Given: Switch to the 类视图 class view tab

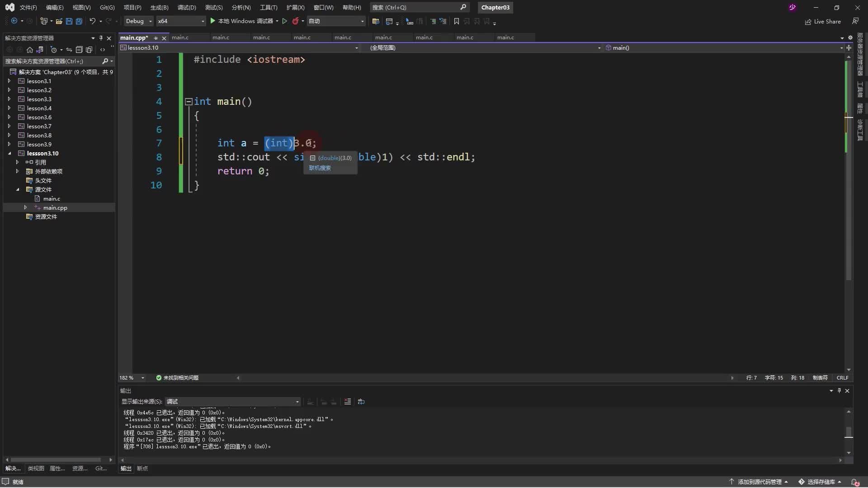Looking at the screenshot, I should pos(36,469).
